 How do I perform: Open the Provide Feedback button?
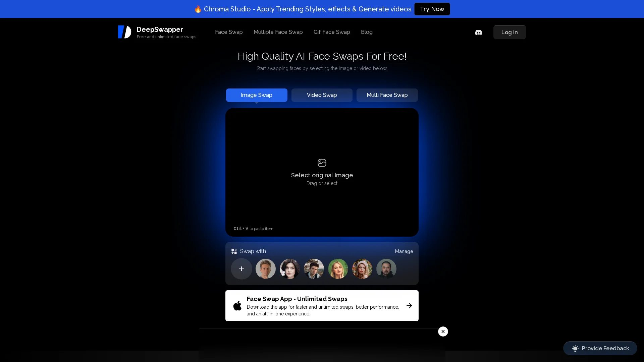[x=600, y=348]
